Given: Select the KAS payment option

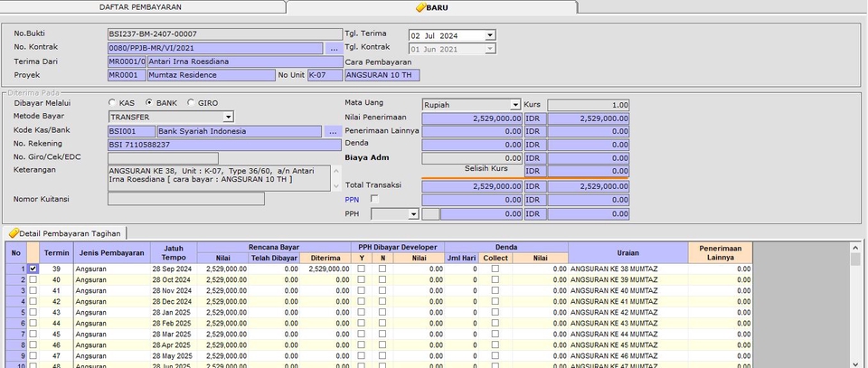Looking at the screenshot, I should pos(113,103).
